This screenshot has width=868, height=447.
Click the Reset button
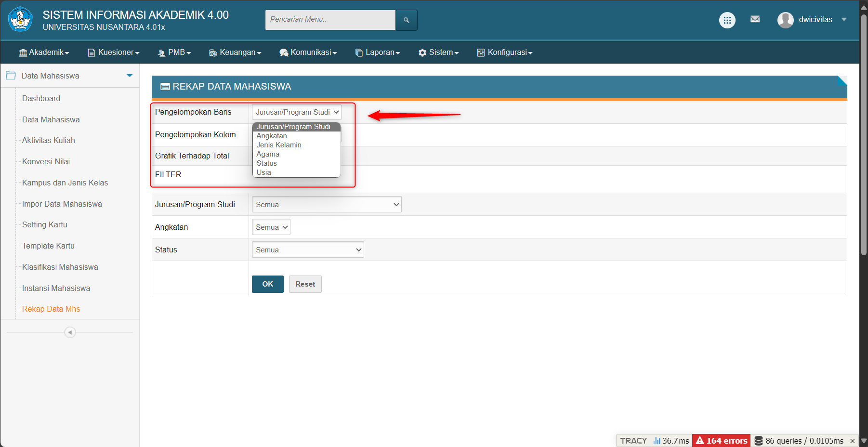[x=305, y=284]
